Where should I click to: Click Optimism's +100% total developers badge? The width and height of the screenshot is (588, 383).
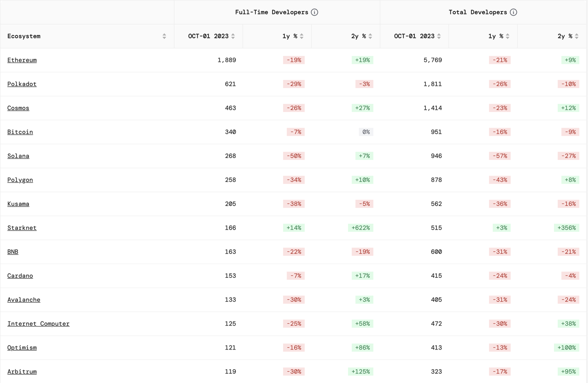point(566,348)
